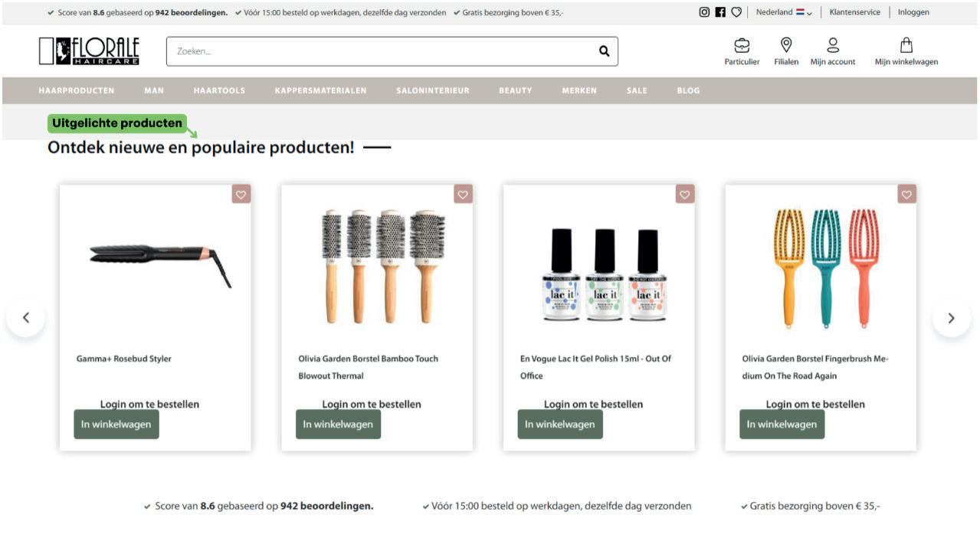980x554 pixels.
Task: Open Mijn account person icon
Action: click(833, 45)
